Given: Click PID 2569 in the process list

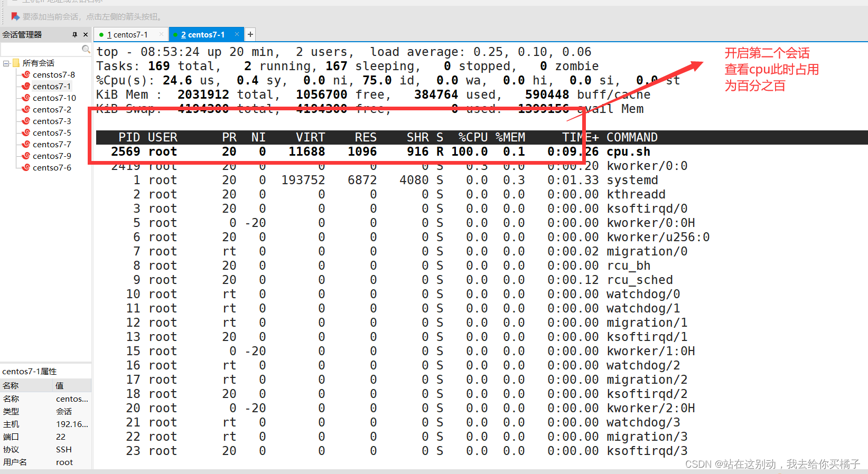Looking at the screenshot, I should (x=126, y=152).
